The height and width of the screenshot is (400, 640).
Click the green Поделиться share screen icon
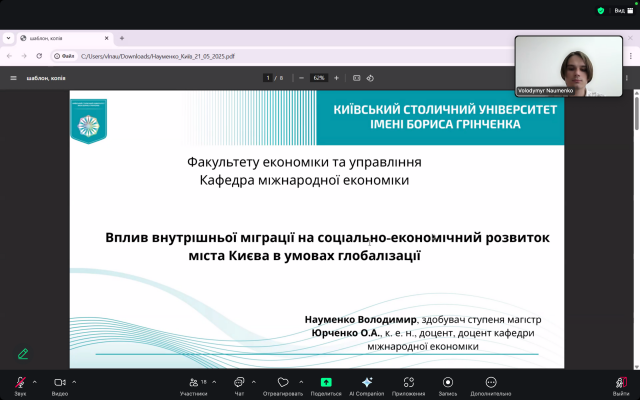[x=325, y=383]
